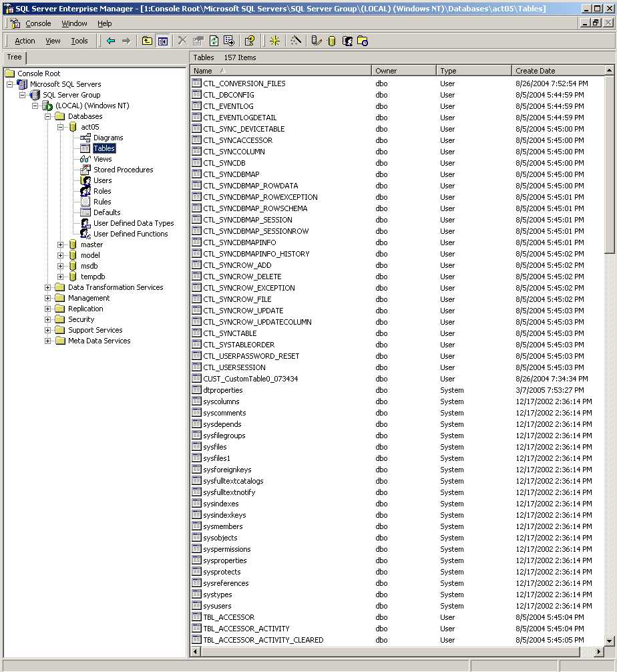Click the vertical scrollbar up arrow
Image resolution: width=617 pixels, height=672 pixels.
[x=609, y=70]
